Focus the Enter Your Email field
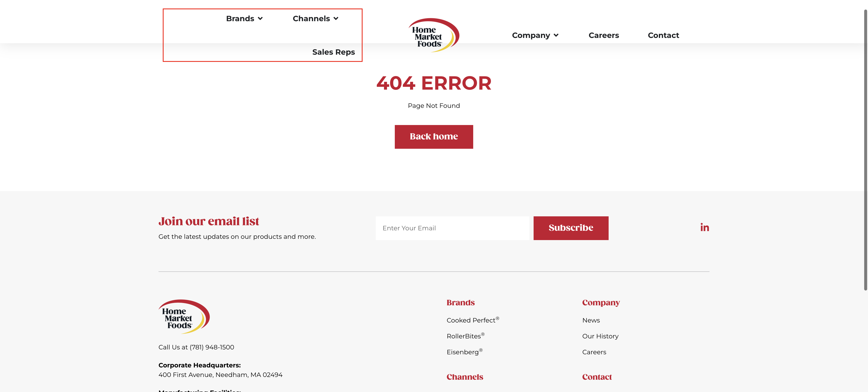Image resolution: width=868 pixels, height=392 pixels. [452, 228]
